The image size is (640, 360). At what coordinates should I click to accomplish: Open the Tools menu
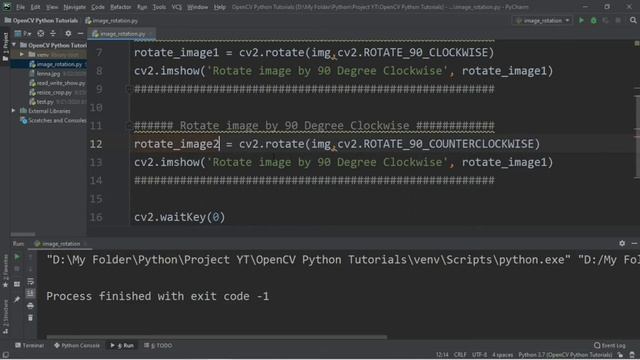tap(160, 7)
